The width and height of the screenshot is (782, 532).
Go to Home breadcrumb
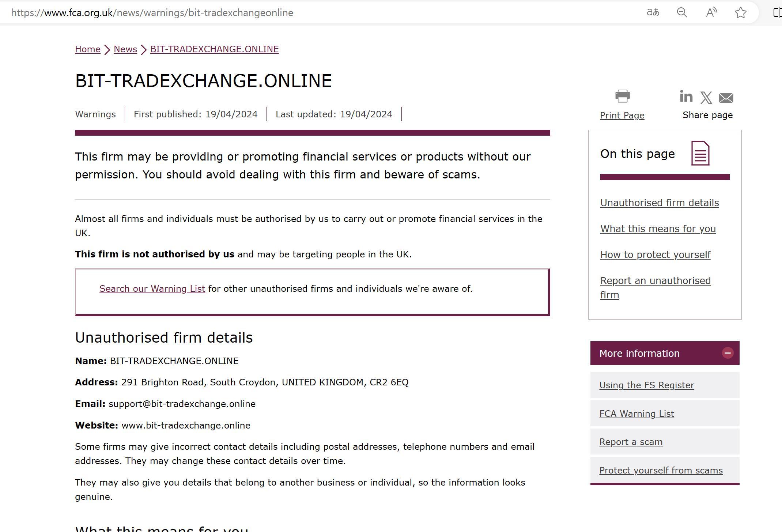(x=88, y=49)
